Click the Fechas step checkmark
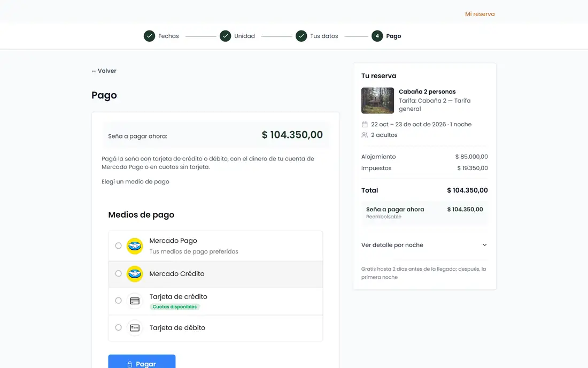Viewport: 588px width, 368px height. click(149, 36)
